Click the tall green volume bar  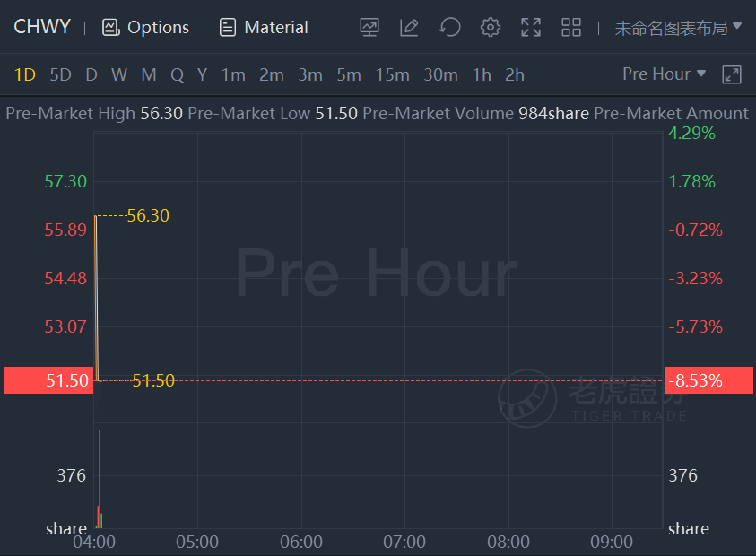(100, 479)
